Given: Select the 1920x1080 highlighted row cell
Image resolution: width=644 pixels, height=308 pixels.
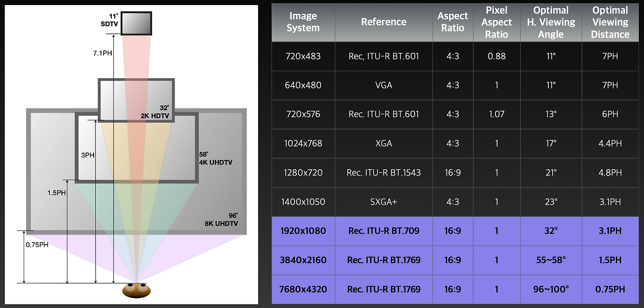Looking at the screenshot, I should [x=303, y=231].
